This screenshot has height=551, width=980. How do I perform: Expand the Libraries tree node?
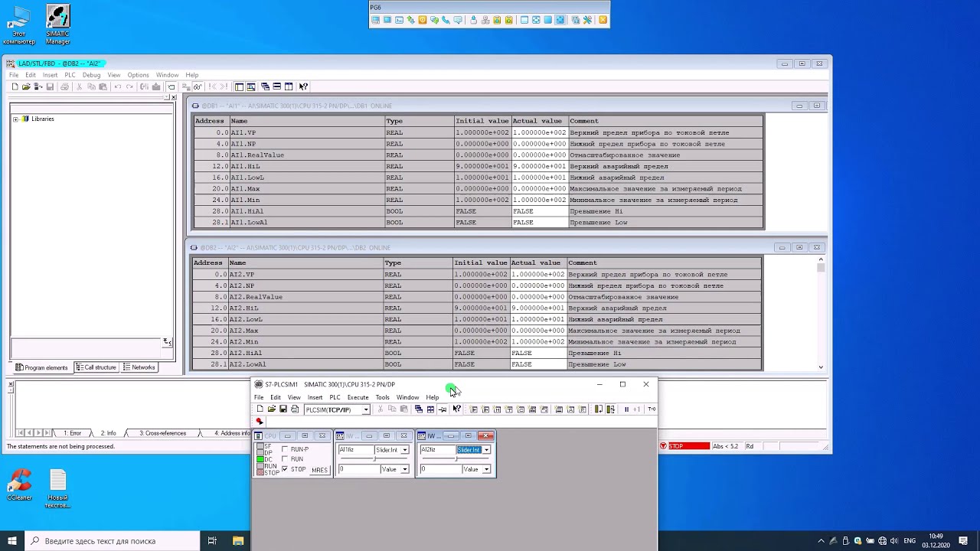tap(15, 119)
